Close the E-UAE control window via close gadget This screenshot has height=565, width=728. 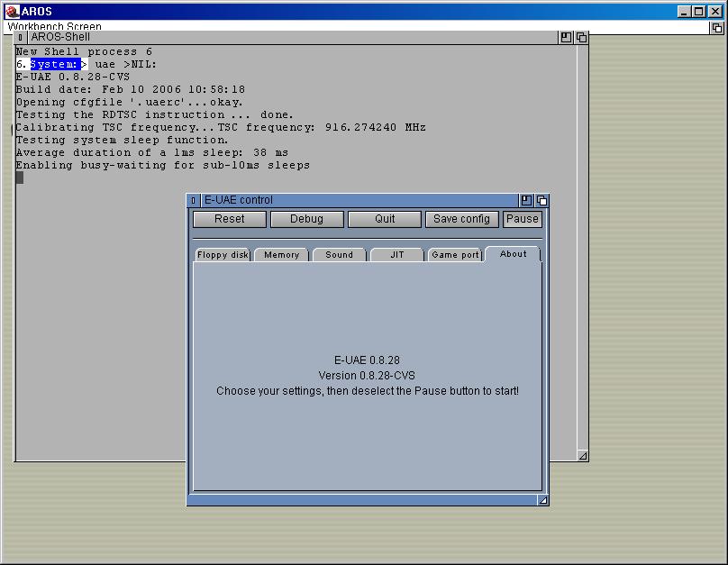(193, 200)
